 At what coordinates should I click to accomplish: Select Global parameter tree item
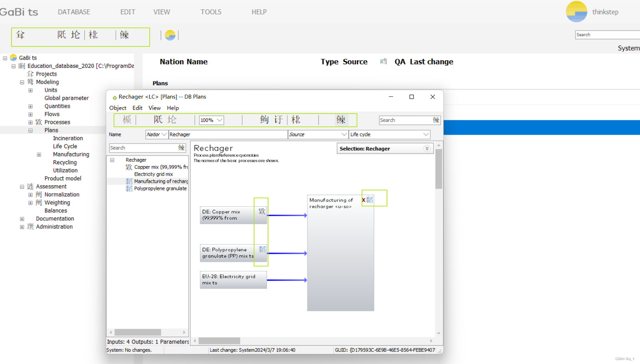point(66,98)
